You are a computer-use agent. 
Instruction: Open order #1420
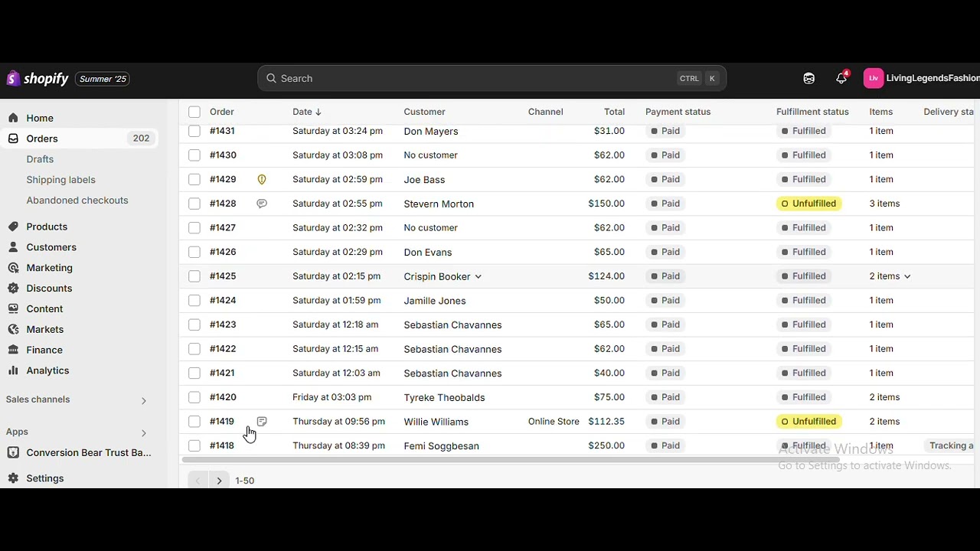(x=223, y=397)
